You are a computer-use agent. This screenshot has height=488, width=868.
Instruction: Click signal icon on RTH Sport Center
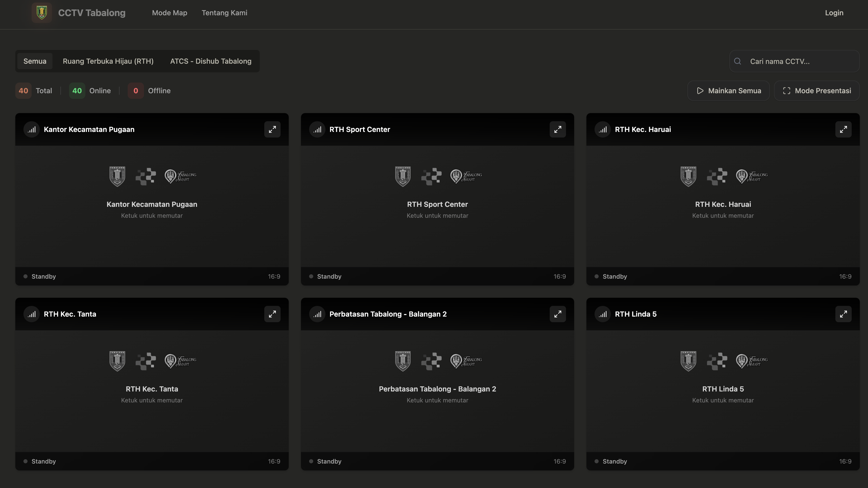(317, 129)
